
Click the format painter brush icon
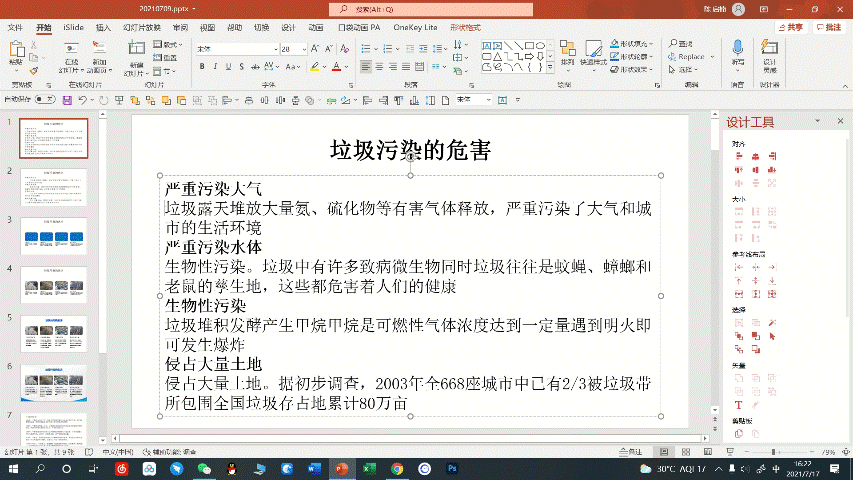tap(34, 71)
